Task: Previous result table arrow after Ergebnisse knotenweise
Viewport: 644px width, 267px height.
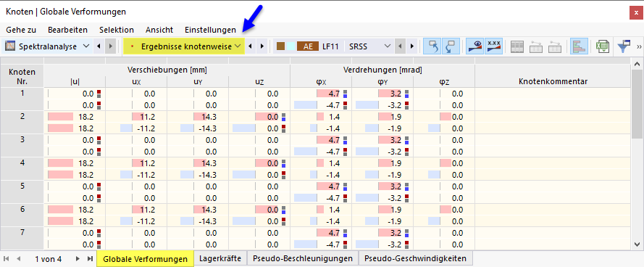Action: [251, 46]
